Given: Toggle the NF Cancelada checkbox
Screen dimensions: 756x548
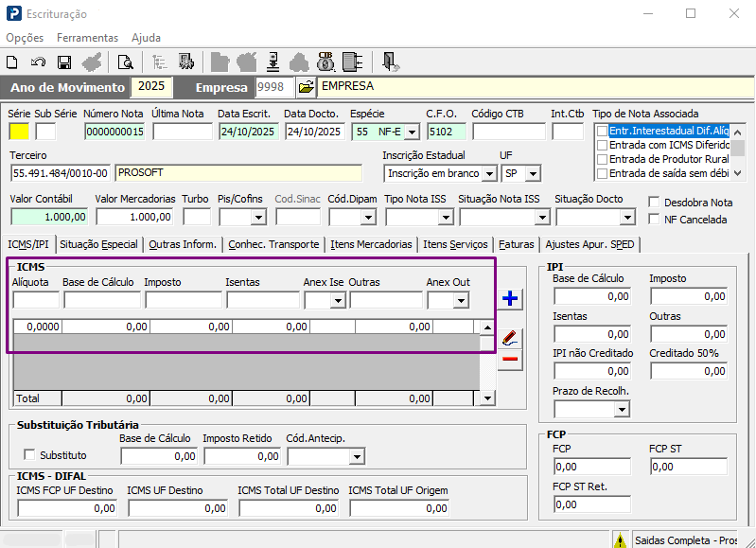Looking at the screenshot, I should [x=655, y=220].
